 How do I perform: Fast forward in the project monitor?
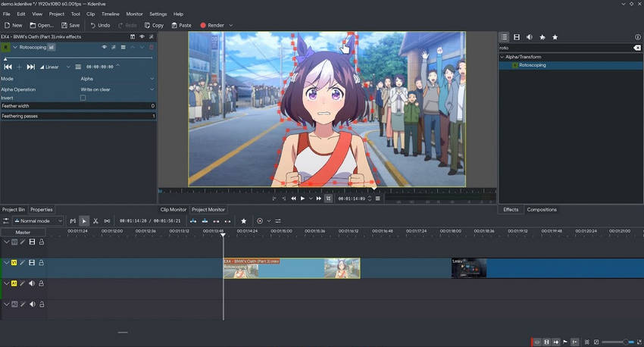coord(319,199)
